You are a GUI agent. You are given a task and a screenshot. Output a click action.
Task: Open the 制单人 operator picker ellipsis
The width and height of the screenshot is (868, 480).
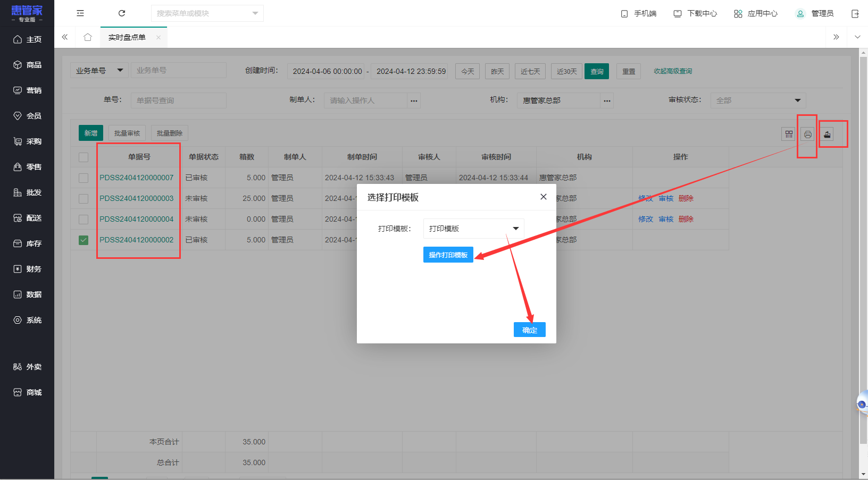(414, 100)
